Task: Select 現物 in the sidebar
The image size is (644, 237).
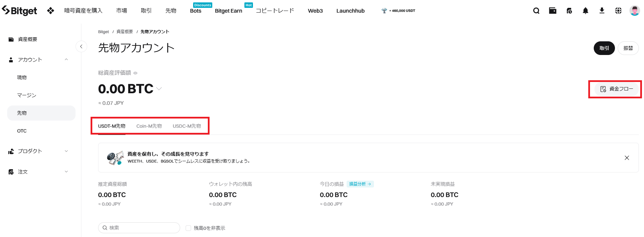Action: [22, 78]
